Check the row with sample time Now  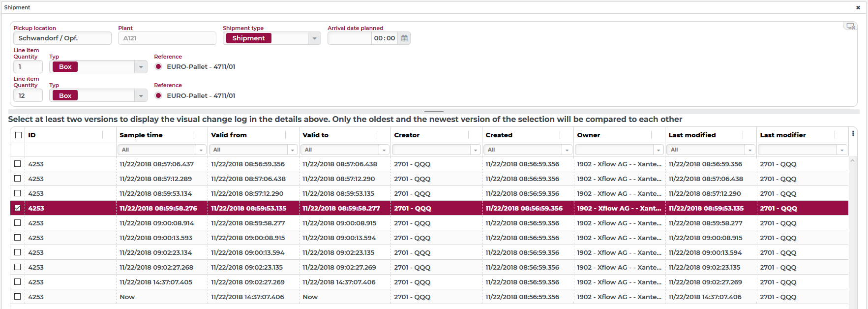point(18,297)
